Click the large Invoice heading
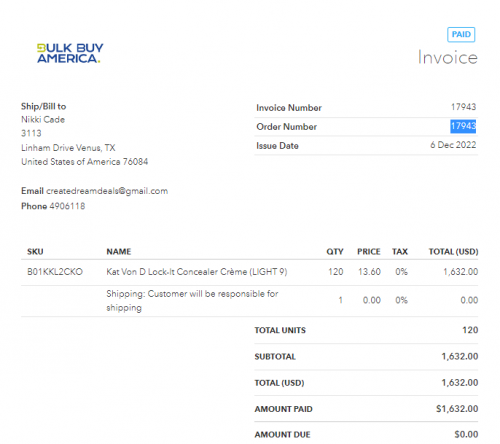Image resolution: width=500 pixels, height=444 pixels. tap(448, 57)
